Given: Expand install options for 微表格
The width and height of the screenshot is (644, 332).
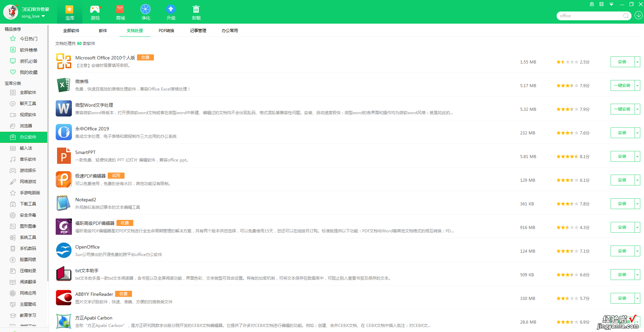Looking at the screenshot, I should tap(637, 85).
